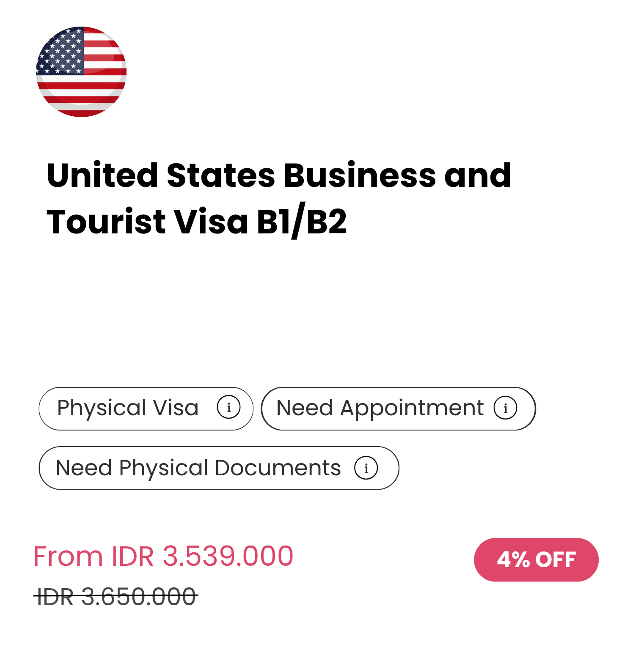Viewport: 644px width, 658px height.
Task: Open the United States Business visa title
Action: pos(279,175)
